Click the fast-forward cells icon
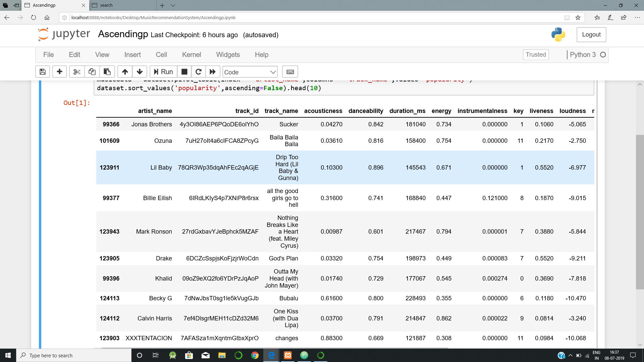Viewport: 644px width, 362px height. point(212,72)
